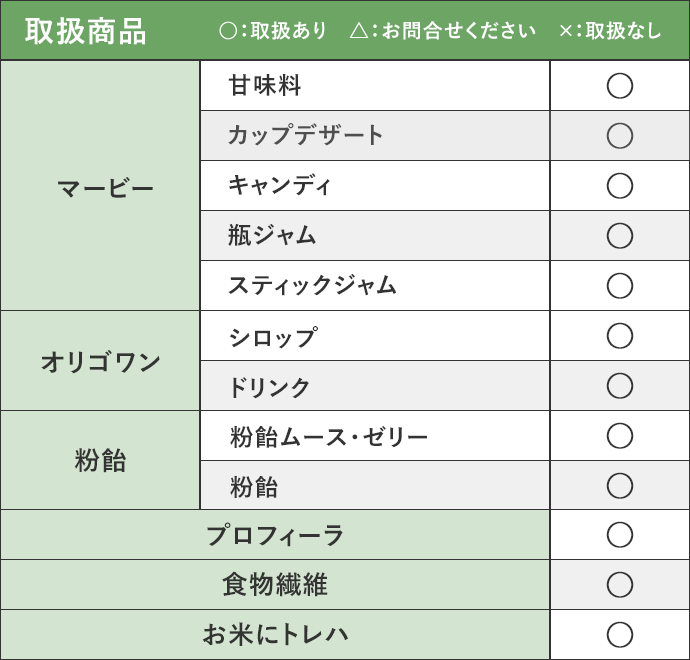Click the circle mark for お米にトレハ

[x=620, y=634]
